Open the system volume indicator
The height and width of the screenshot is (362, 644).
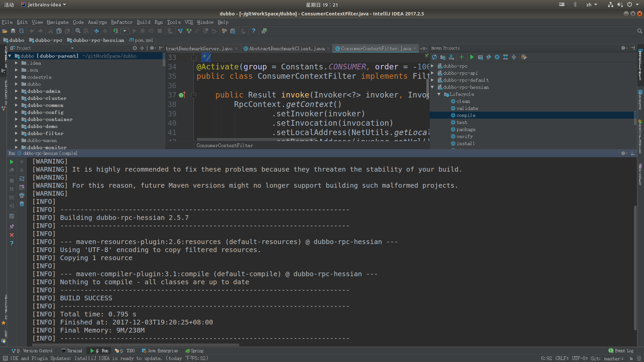pyautogui.click(x=620, y=5)
